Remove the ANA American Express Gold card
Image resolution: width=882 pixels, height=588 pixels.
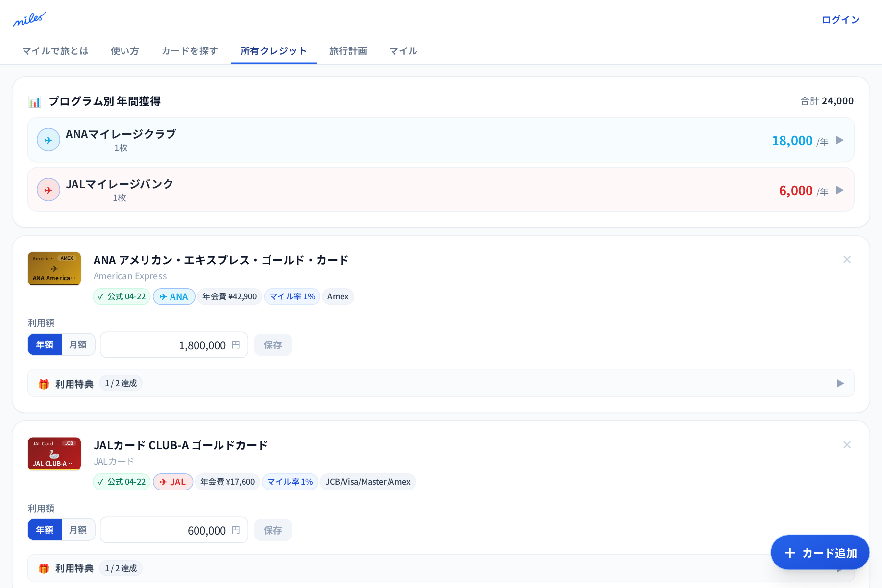tap(847, 260)
